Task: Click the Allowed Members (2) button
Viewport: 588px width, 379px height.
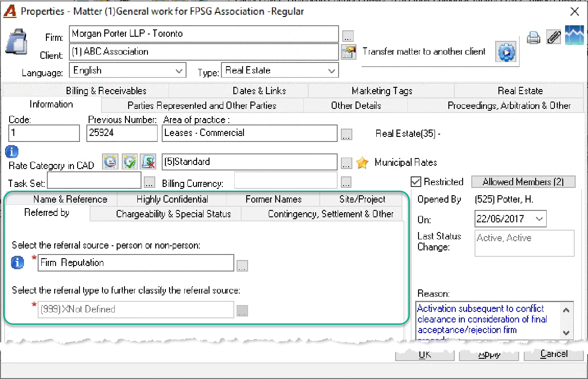Action: click(x=523, y=182)
